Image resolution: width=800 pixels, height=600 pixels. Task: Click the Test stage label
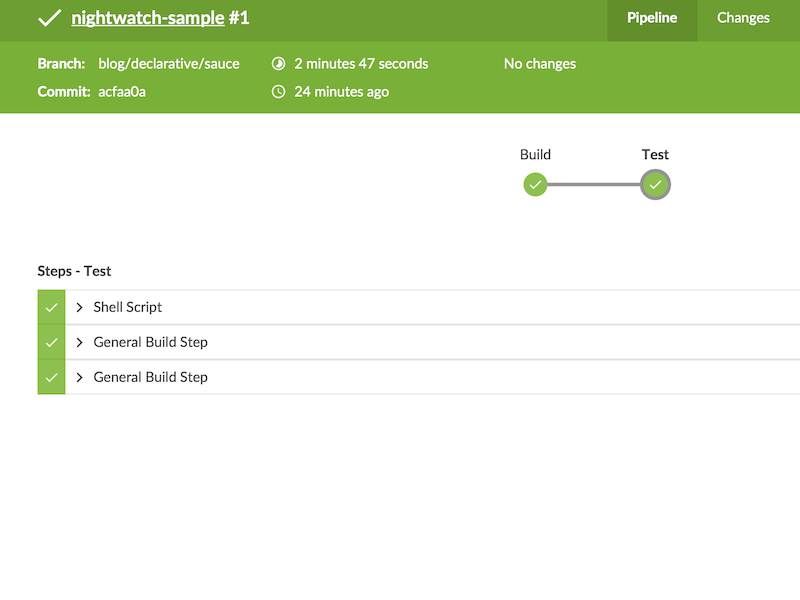coord(655,154)
